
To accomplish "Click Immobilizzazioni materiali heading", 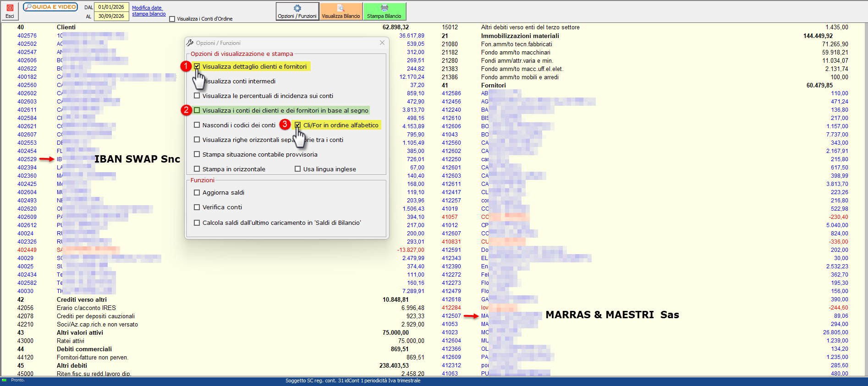I will tap(520, 36).
